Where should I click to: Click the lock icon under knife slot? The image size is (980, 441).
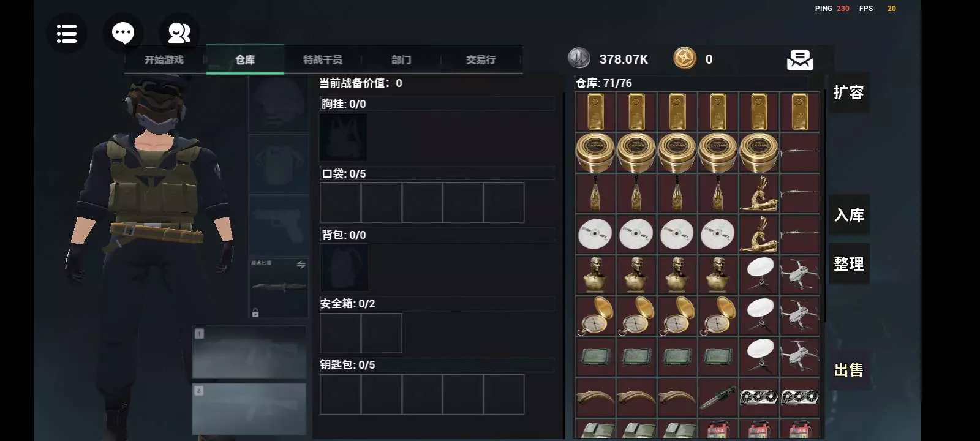(x=255, y=313)
